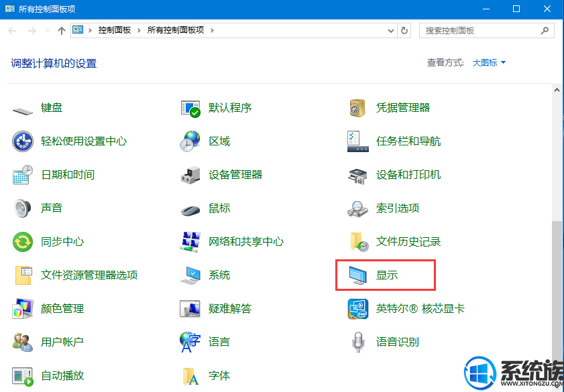Click the search magnifier icon
This screenshot has height=392, width=564.
click(545, 31)
